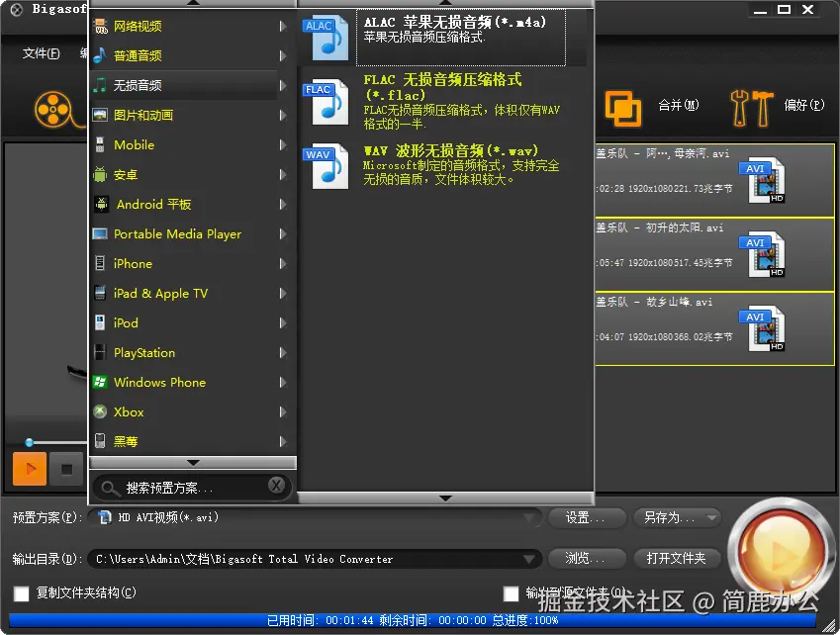Click the 搜索预置方案 search field
This screenshot has width=840, height=635.
[192, 488]
